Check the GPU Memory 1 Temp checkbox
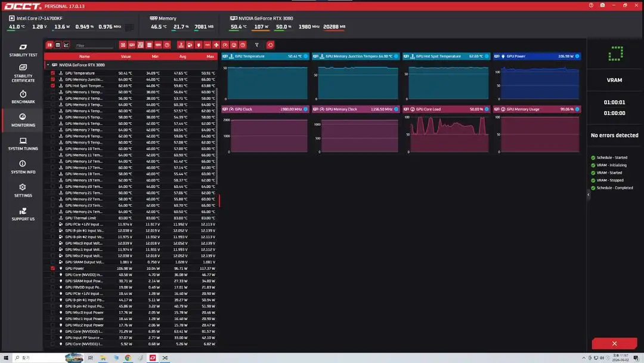This screenshot has height=363, width=644. pyautogui.click(x=52, y=92)
